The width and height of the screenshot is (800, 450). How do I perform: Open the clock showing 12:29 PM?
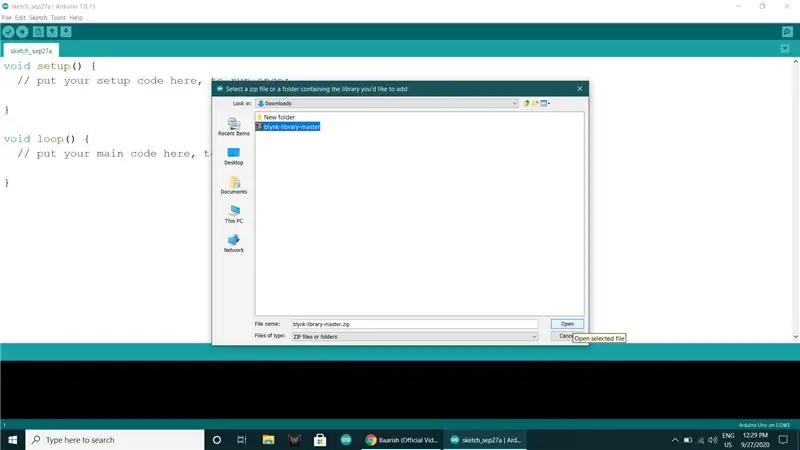click(x=755, y=440)
